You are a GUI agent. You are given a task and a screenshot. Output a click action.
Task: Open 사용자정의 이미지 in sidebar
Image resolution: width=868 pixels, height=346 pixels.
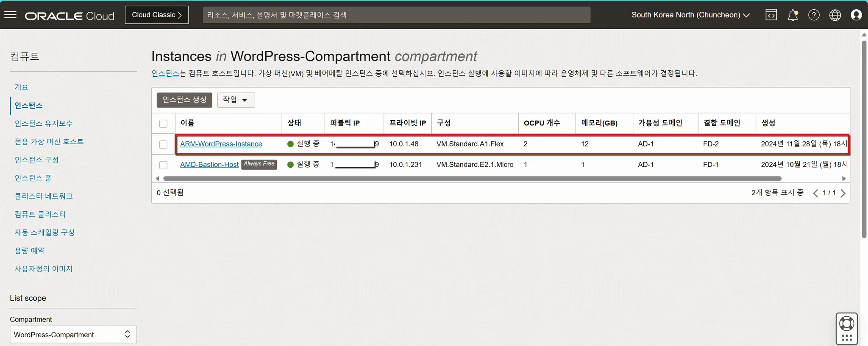click(x=44, y=268)
